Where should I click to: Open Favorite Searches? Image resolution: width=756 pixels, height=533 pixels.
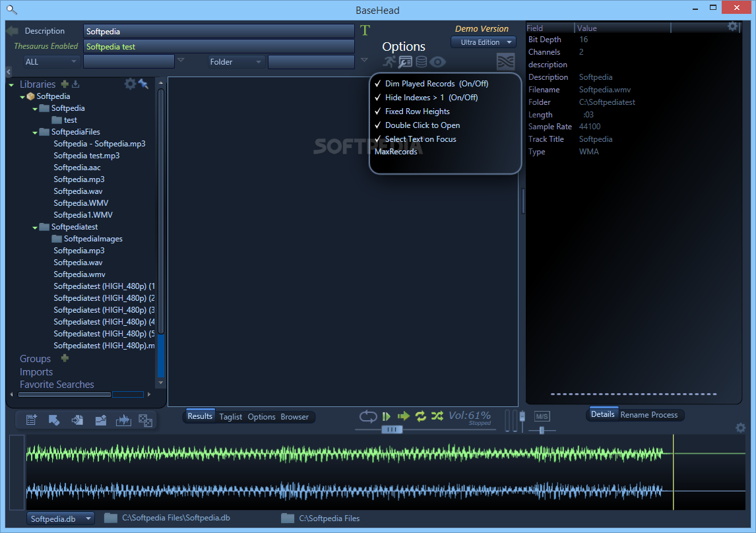tap(57, 385)
